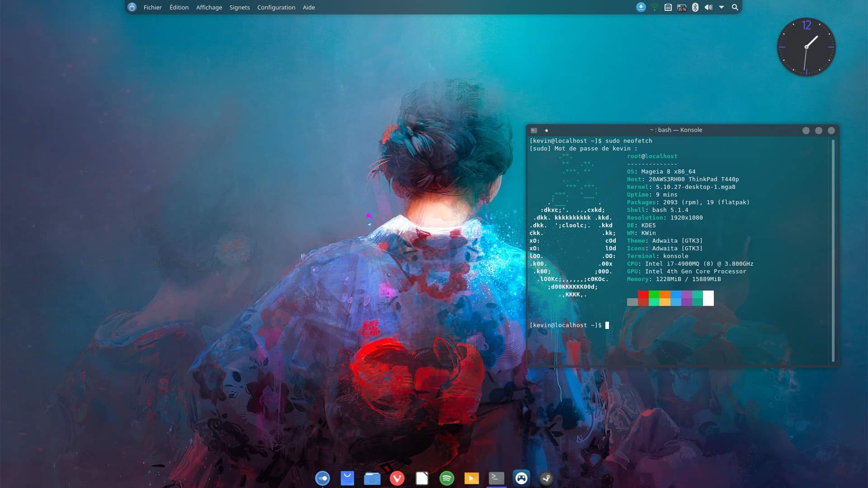Click the Konsole window menu icon
The height and width of the screenshot is (488, 868).
(534, 130)
